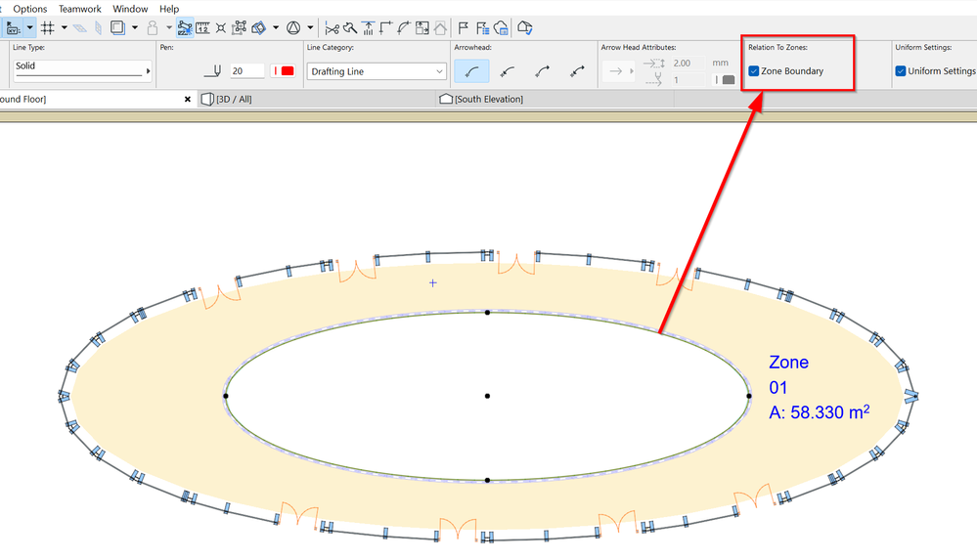
Task: Click the pen weight icon
Action: [212, 71]
